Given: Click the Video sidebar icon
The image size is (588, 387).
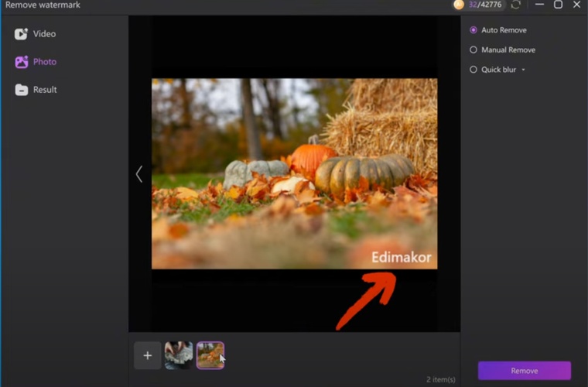Looking at the screenshot, I should click(21, 34).
